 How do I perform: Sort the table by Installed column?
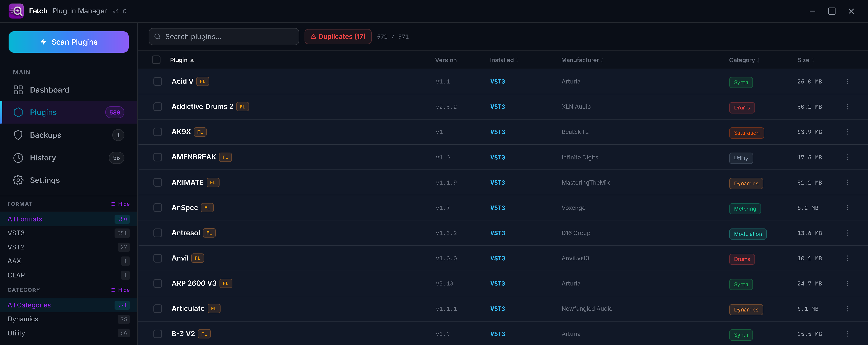pyautogui.click(x=504, y=60)
